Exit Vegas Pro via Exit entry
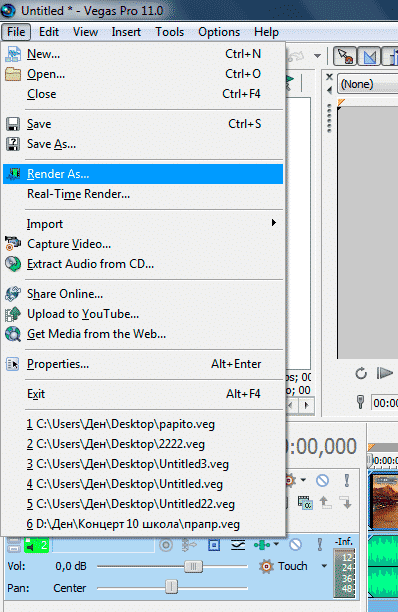 coord(143,394)
